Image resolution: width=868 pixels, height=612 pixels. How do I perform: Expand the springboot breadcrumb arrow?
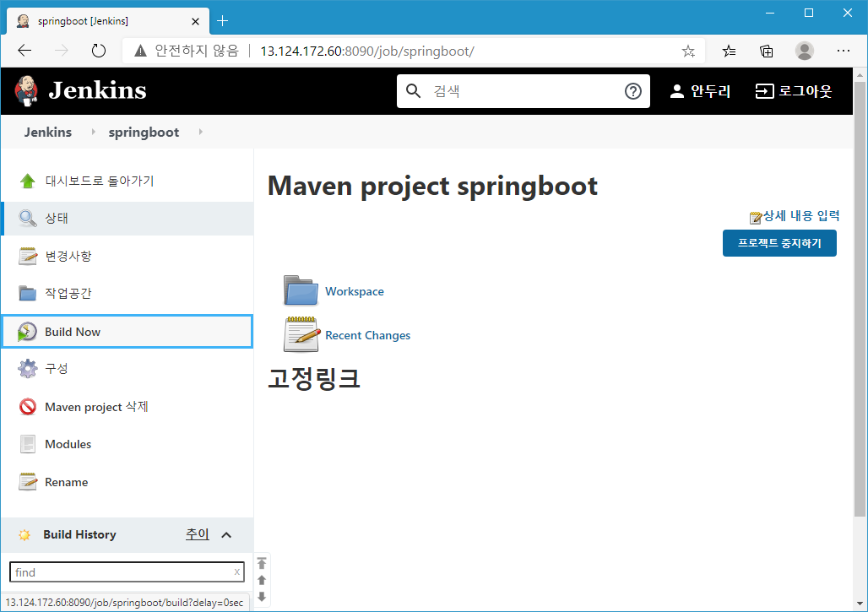(x=200, y=132)
